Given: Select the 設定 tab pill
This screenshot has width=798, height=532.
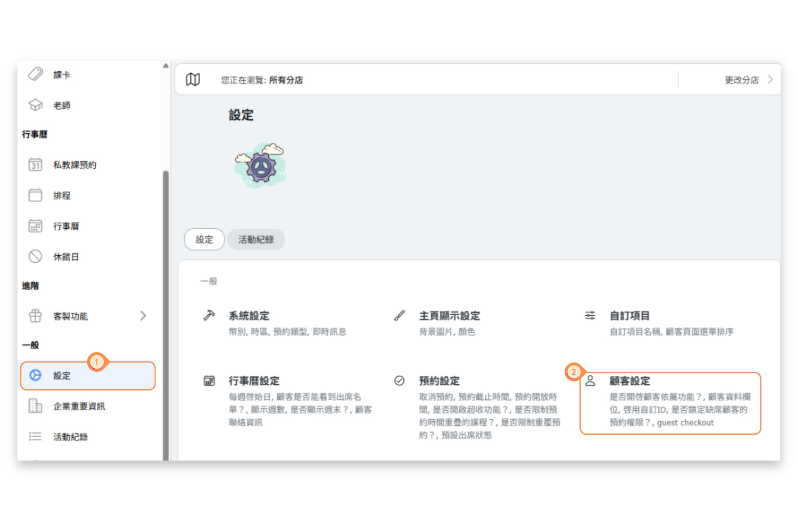Looking at the screenshot, I should point(204,239).
